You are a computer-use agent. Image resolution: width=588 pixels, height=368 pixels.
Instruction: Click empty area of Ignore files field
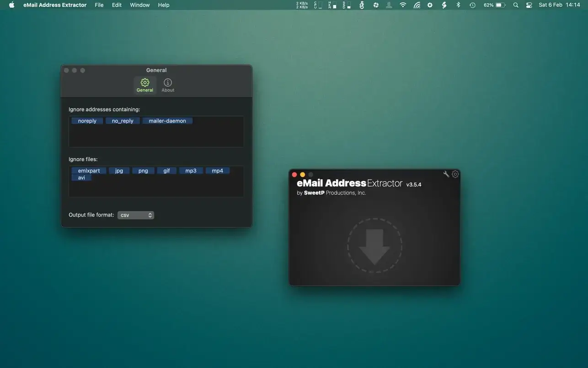pyautogui.click(x=155, y=189)
